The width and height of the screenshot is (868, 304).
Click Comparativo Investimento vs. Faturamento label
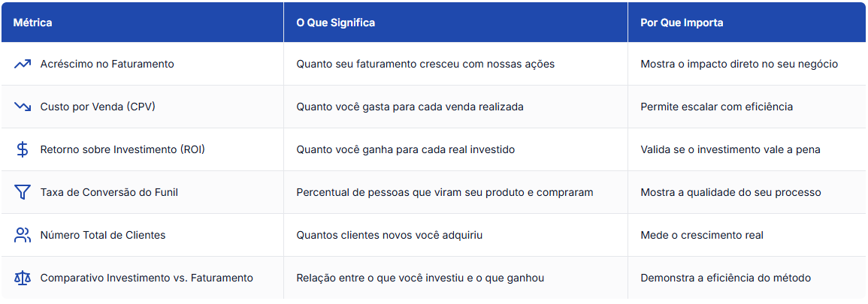pyautogui.click(x=147, y=278)
